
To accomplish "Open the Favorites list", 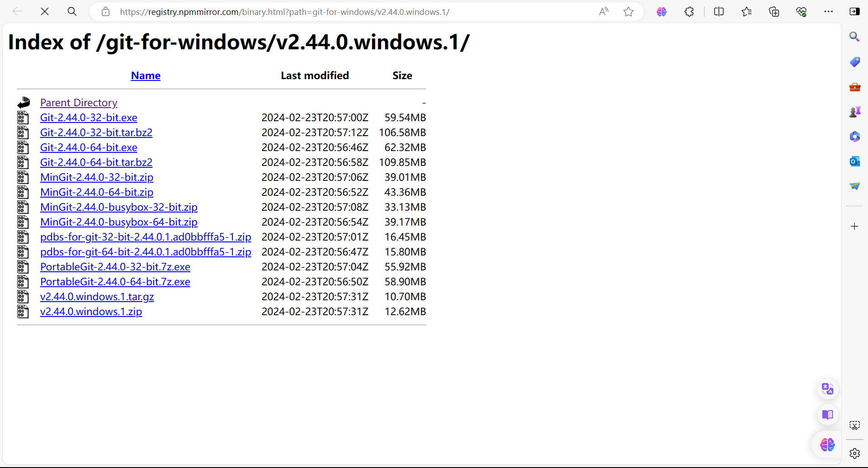I will (746, 12).
